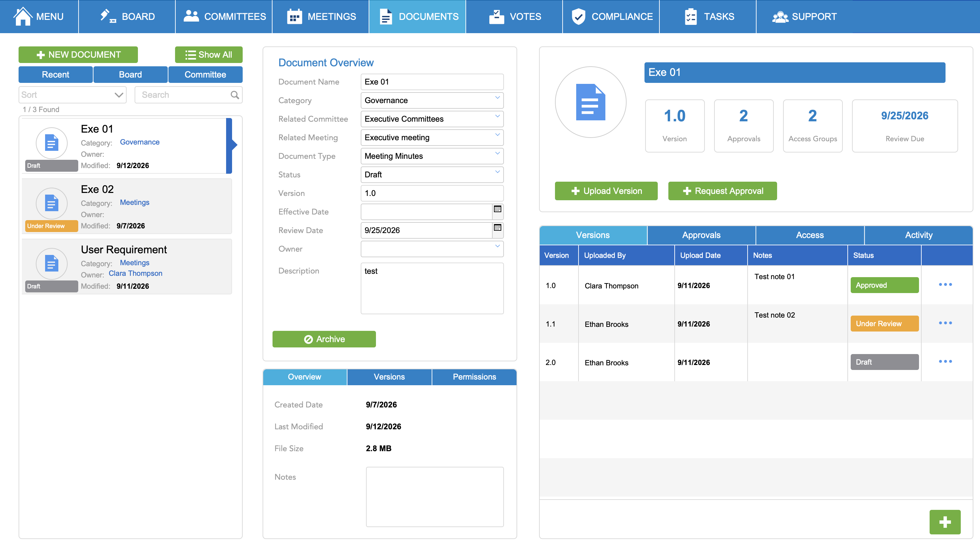Open the more options for version 1.0
980x545 pixels.
[x=945, y=285]
